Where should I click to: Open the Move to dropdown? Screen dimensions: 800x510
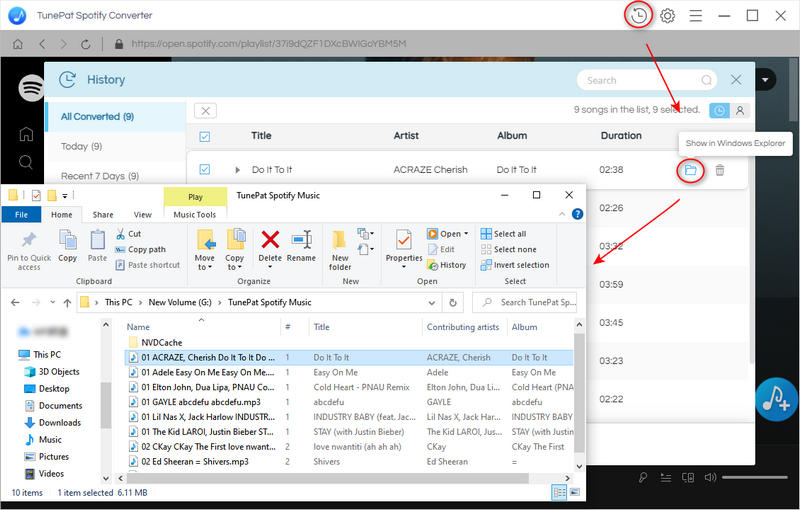204,249
